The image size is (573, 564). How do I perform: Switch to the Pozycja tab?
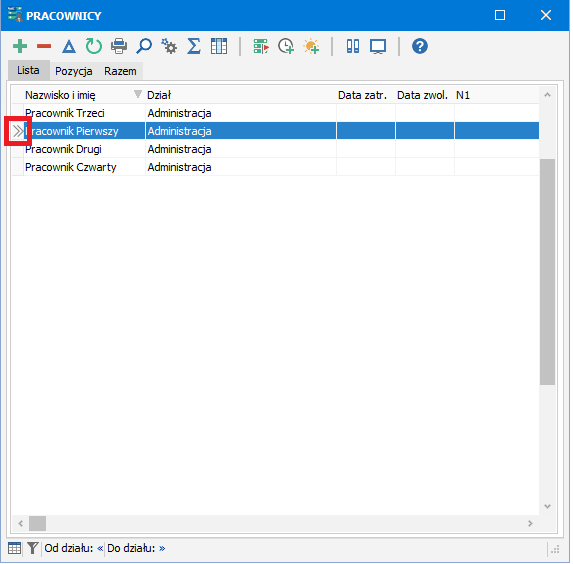[73, 71]
